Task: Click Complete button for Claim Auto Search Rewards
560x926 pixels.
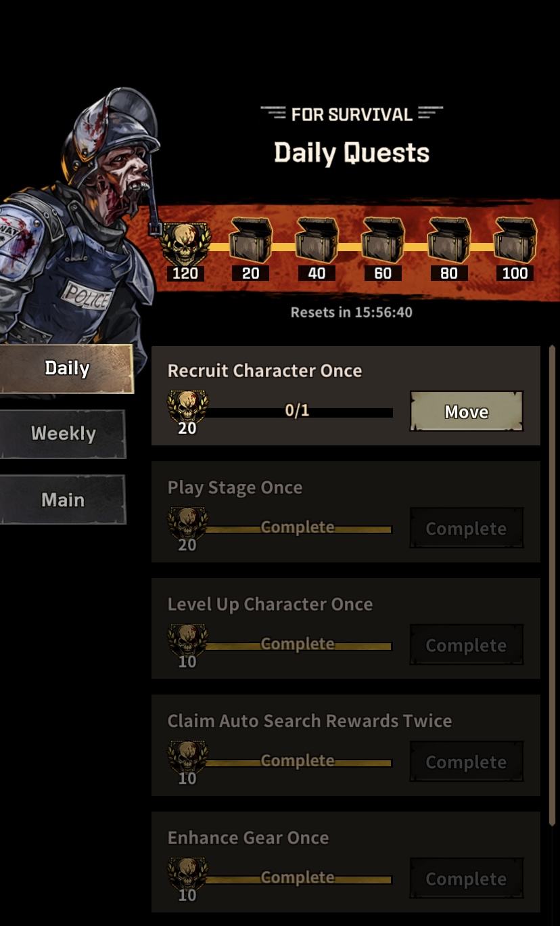Action: click(x=467, y=762)
